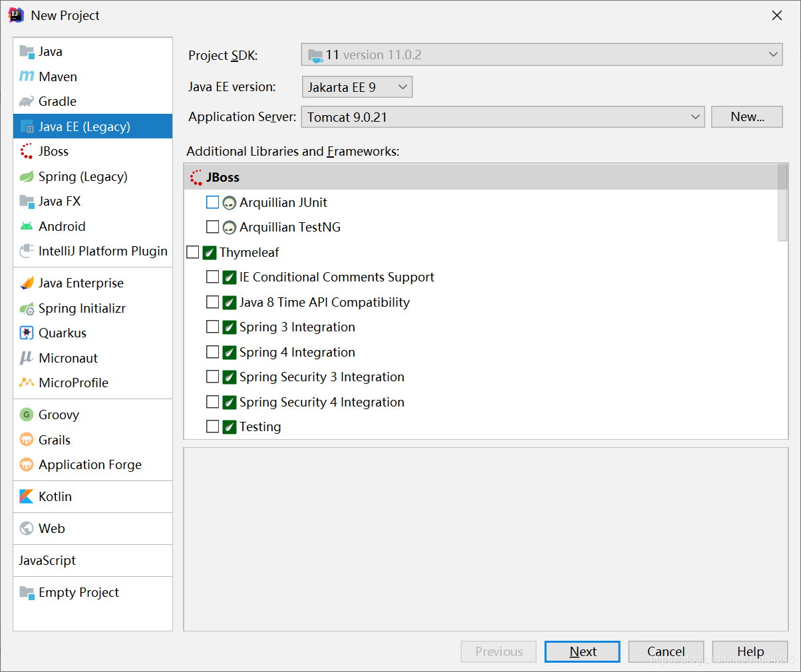Select Java Enterprise project type
Screen dimensions: 801x672
93,283
